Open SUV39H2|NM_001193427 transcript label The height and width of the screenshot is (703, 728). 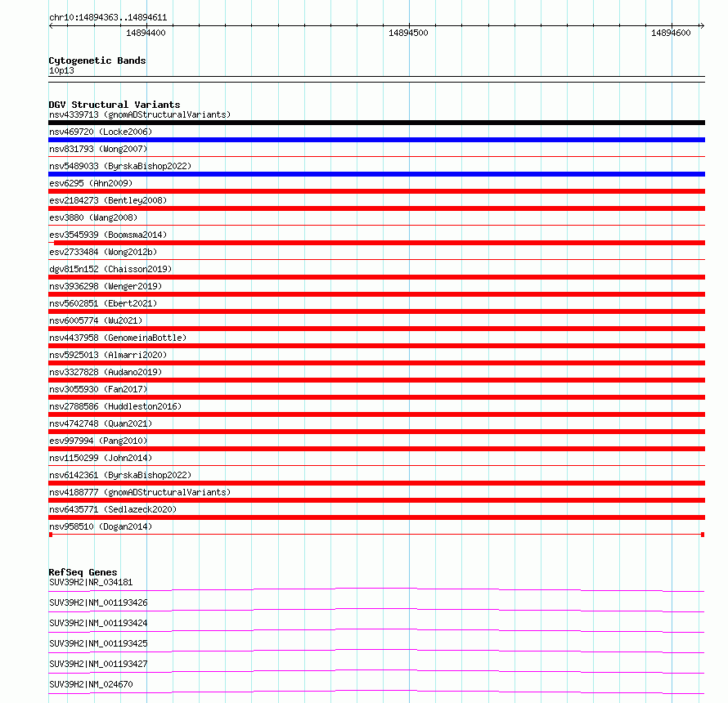click(x=98, y=664)
